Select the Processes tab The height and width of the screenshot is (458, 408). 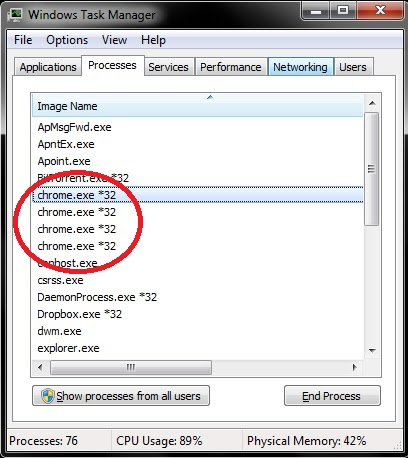(x=112, y=65)
